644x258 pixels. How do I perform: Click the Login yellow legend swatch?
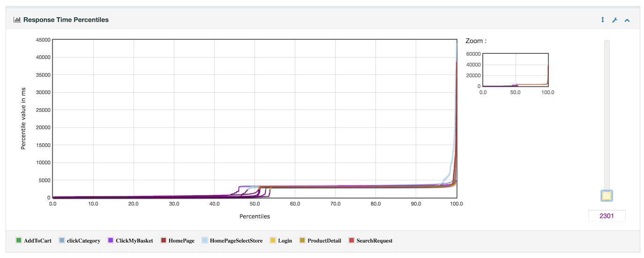(x=273, y=241)
